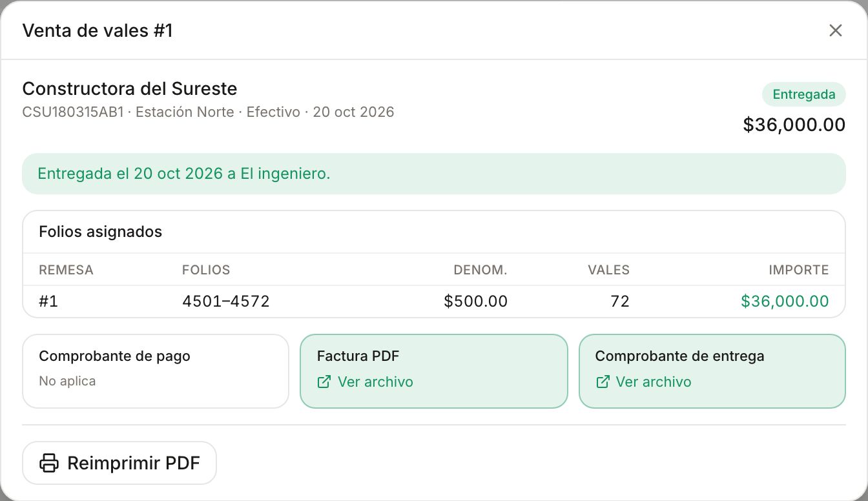
Task: Click the total $36,000.00 under the badge
Action: [794, 125]
